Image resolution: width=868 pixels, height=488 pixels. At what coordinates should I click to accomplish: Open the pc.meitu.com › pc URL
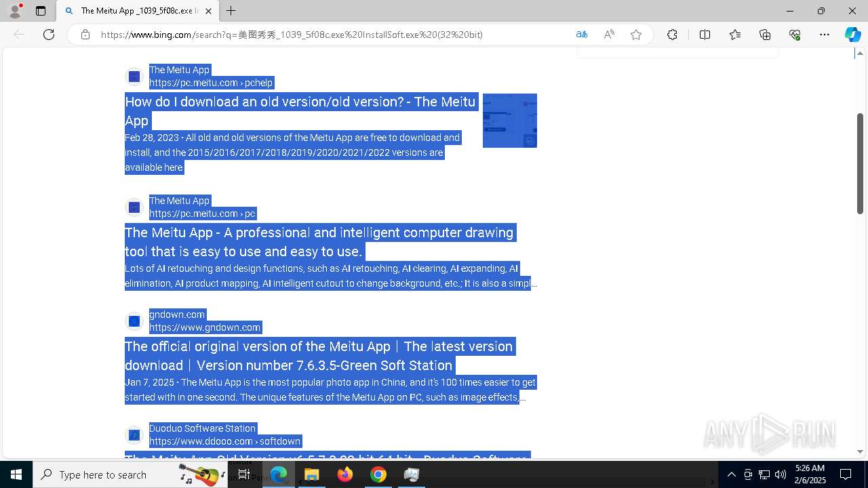tap(202, 213)
